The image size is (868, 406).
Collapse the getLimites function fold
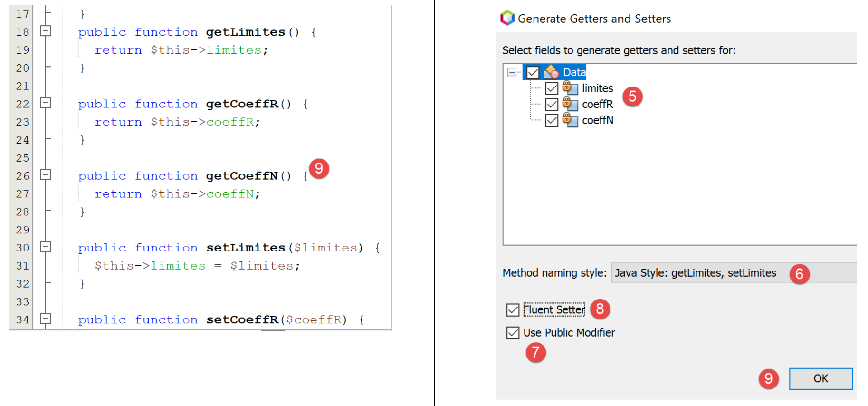46,31
